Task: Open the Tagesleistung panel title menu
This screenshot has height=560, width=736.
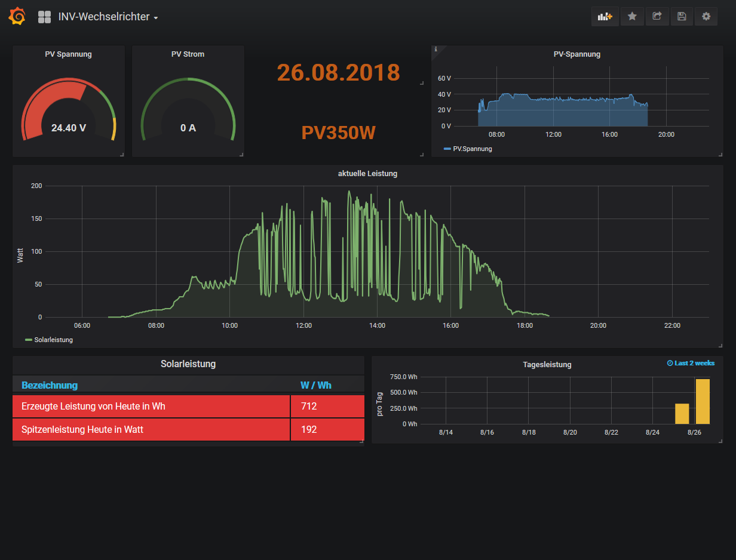Action: [x=547, y=364]
